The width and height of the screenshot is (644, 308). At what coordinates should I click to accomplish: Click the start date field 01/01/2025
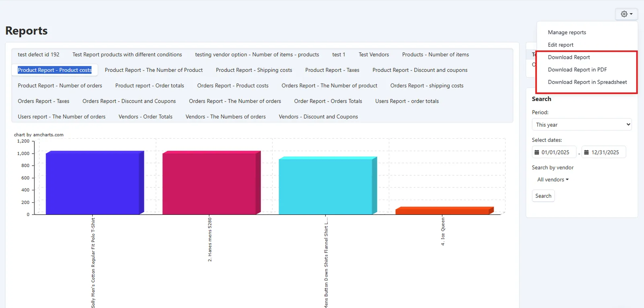(554, 152)
